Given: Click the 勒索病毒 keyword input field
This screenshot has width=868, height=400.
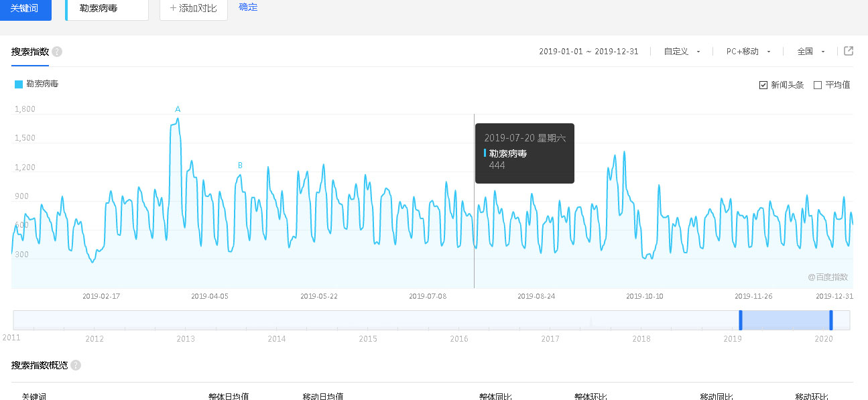Looking at the screenshot, I should coord(107,10).
